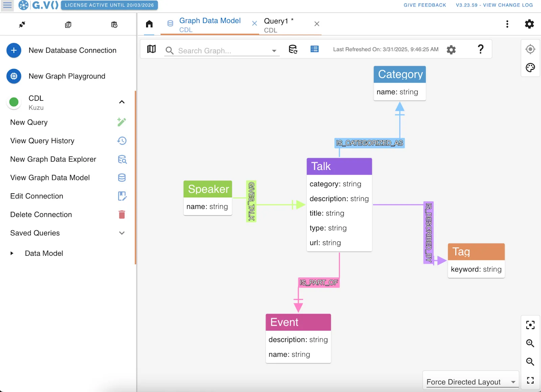Expand the Saved Queries section

tap(122, 233)
